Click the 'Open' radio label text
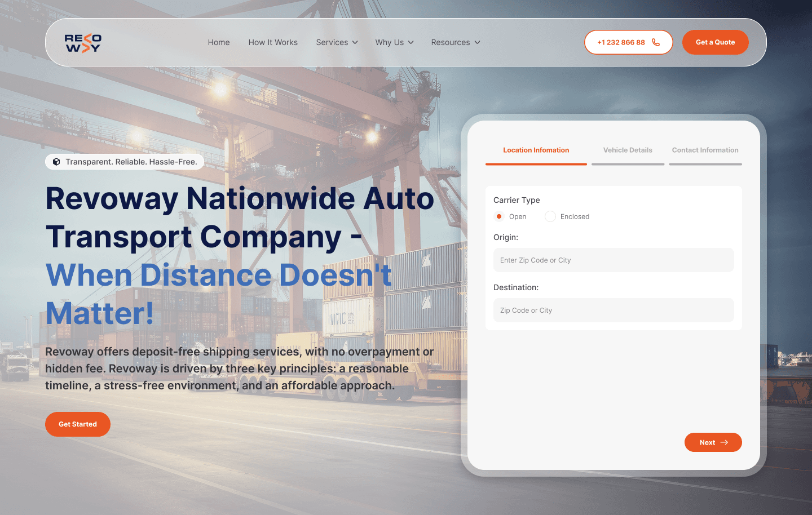This screenshot has width=812, height=515. pos(518,216)
